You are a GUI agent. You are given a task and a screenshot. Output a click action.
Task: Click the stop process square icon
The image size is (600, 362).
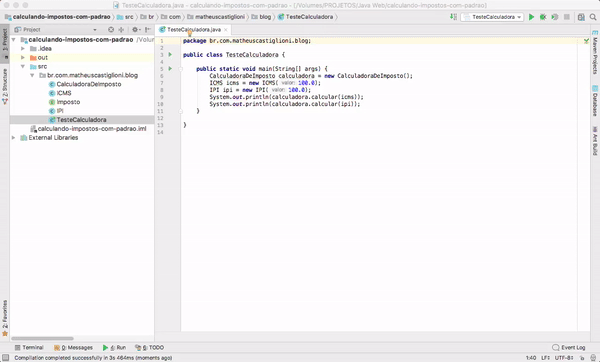(567, 17)
